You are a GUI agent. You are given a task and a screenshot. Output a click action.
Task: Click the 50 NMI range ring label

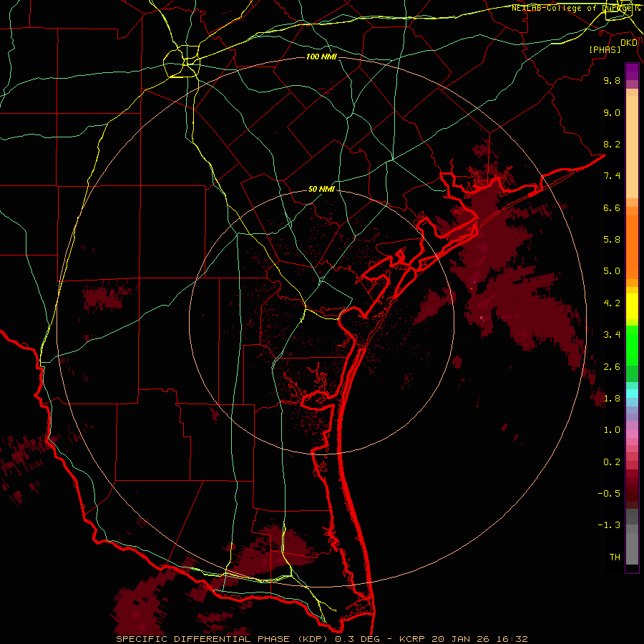[321, 190]
